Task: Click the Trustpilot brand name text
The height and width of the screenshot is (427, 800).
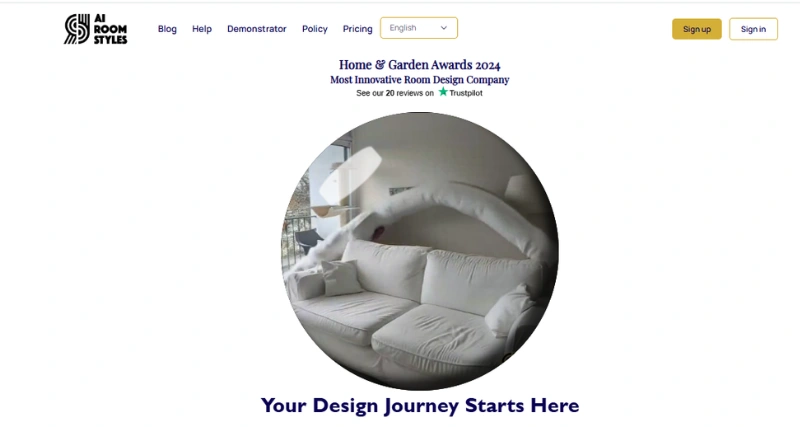Action: click(x=466, y=93)
